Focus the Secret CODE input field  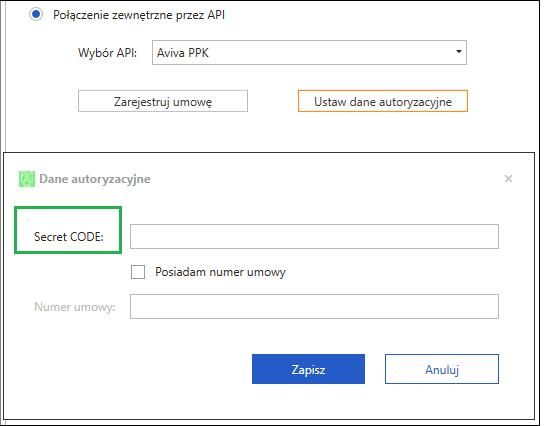314,237
